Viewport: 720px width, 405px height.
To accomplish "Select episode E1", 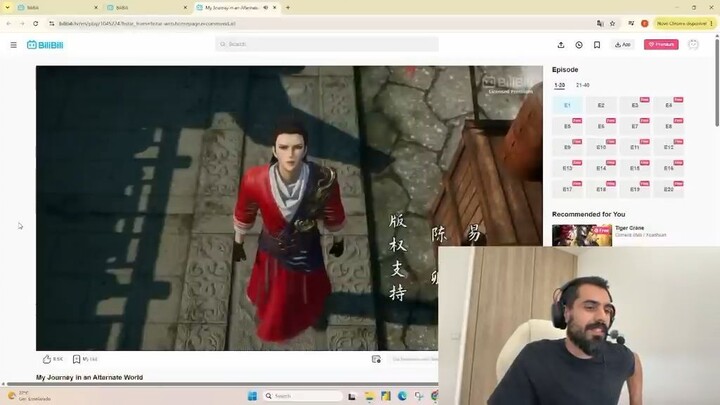I will tap(567, 105).
